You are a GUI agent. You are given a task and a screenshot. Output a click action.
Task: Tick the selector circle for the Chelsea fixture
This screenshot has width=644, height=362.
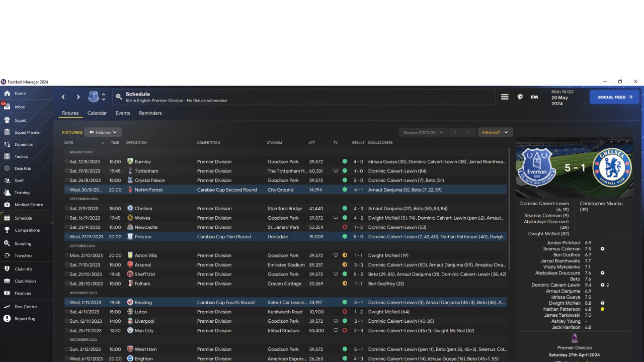(67, 209)
